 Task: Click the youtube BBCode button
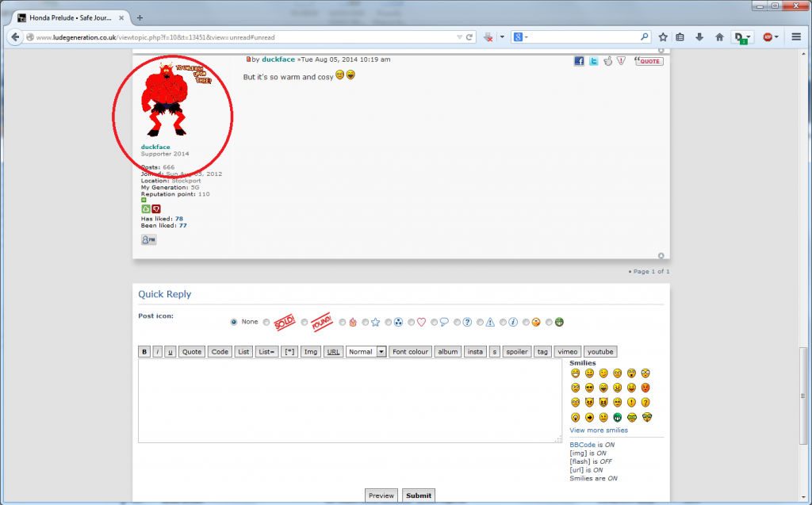600,352
